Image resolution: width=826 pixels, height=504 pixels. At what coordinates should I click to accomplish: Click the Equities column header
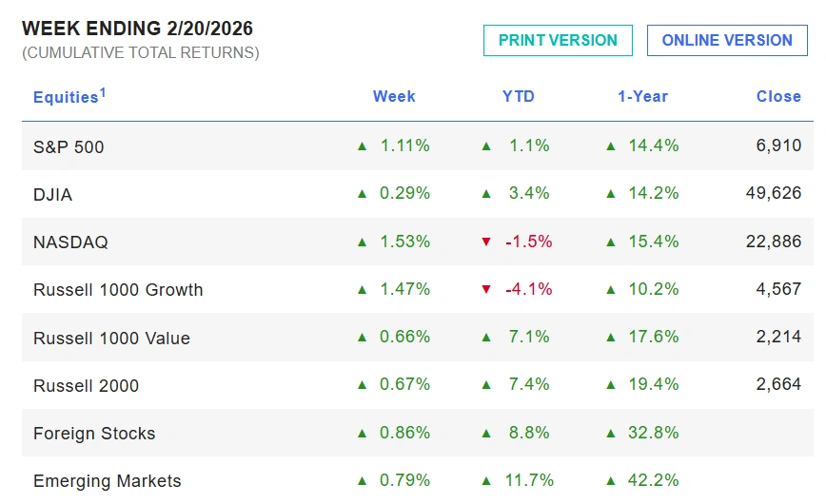coord(65,97)
